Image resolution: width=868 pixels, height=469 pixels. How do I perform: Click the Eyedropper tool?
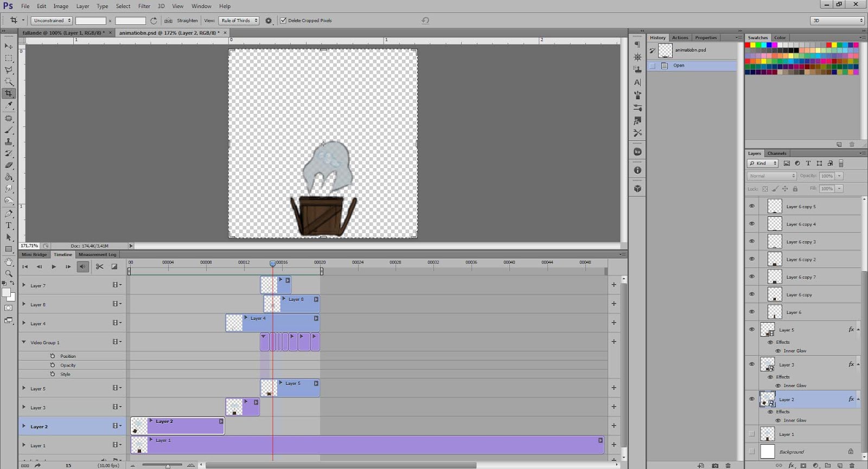point(9,106)
